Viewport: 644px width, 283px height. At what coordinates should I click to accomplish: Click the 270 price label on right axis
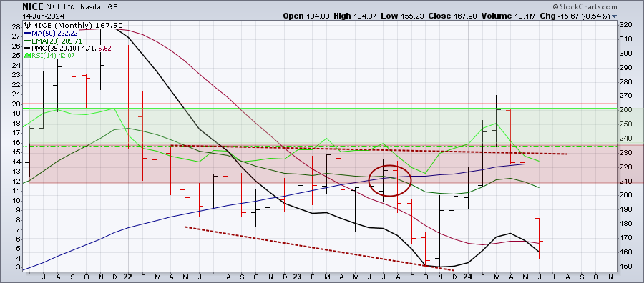pos(625,96)
